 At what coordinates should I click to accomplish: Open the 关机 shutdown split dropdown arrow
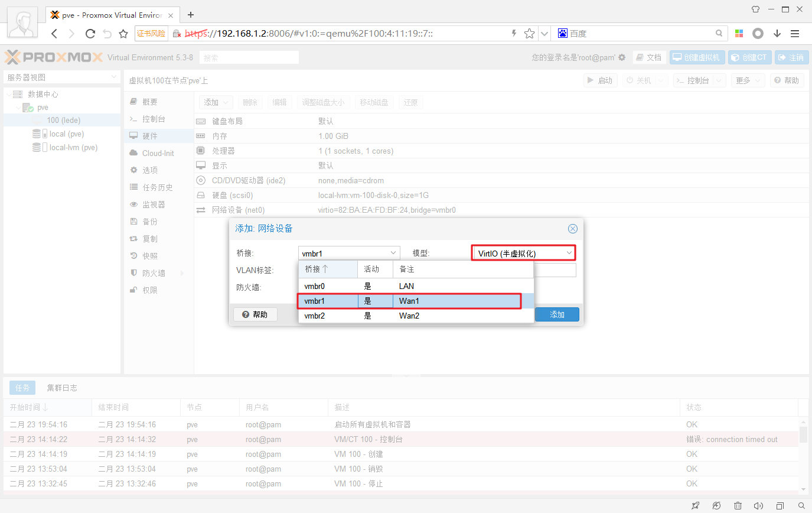661,80
